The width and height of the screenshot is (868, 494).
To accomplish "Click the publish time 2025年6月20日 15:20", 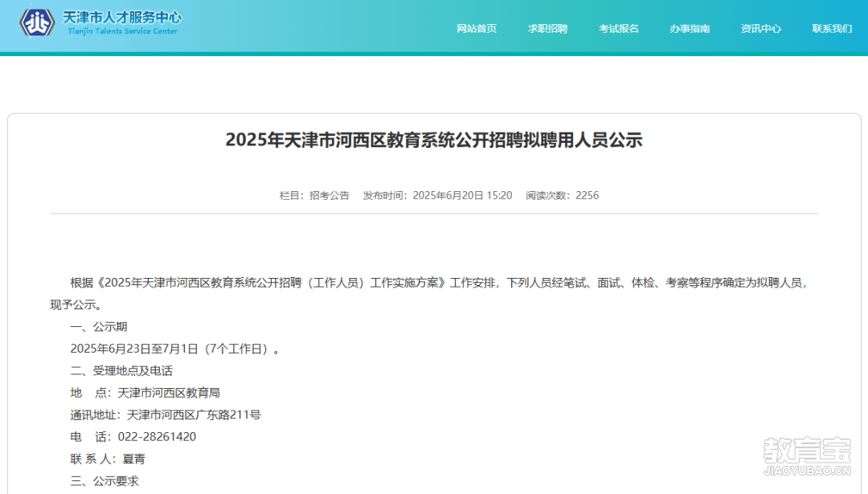I will [462, 196].
